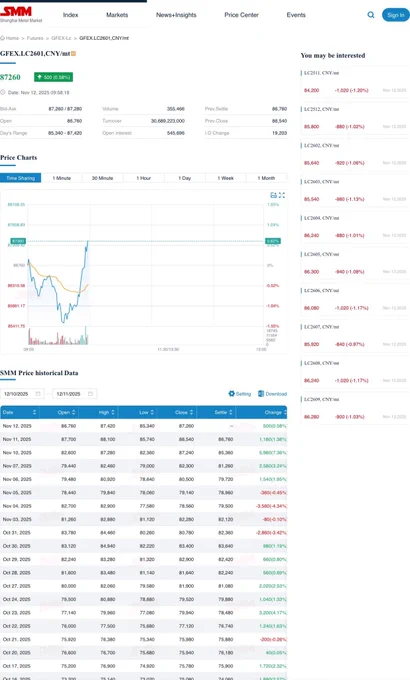Open LC2602 contract in sidebar
The image size is (410, 680).
click(321, 145)
